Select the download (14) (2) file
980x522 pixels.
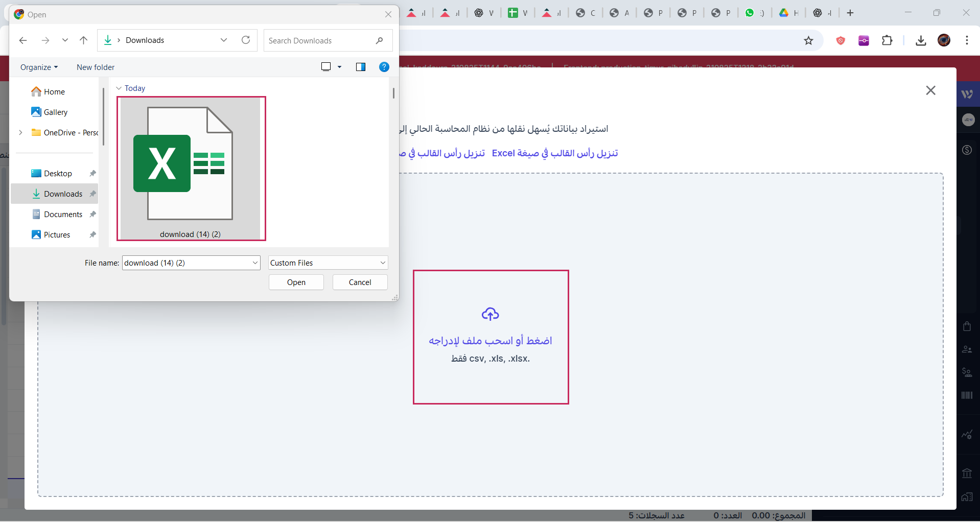(191, 169)
